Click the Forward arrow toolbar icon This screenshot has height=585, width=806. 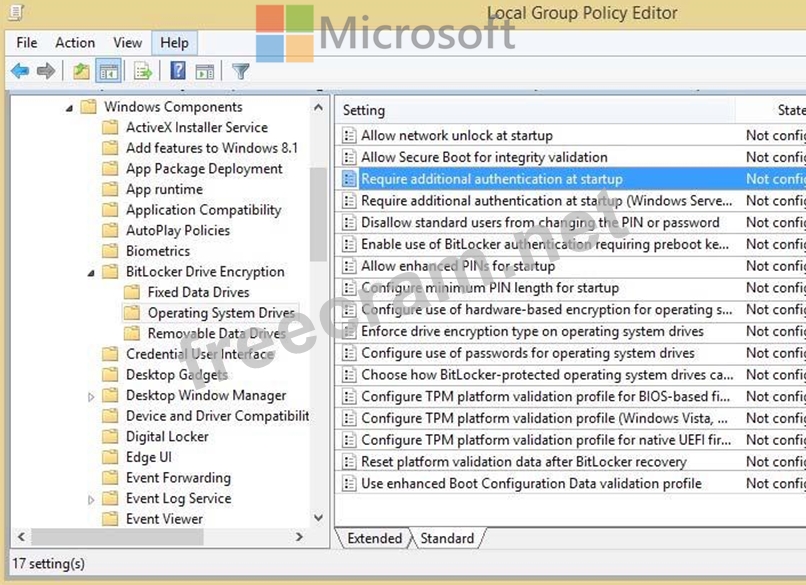click(46, 71)
